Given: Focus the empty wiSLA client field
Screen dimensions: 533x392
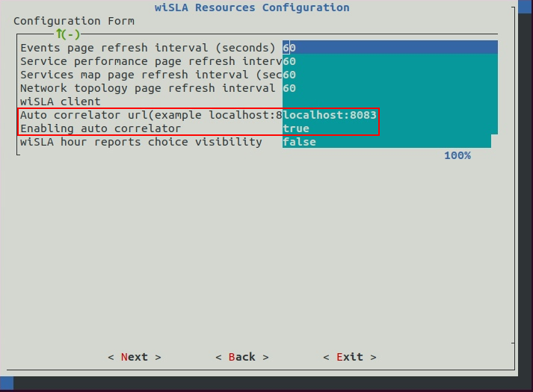Looking at the screenshot, I should click(390, 102).
